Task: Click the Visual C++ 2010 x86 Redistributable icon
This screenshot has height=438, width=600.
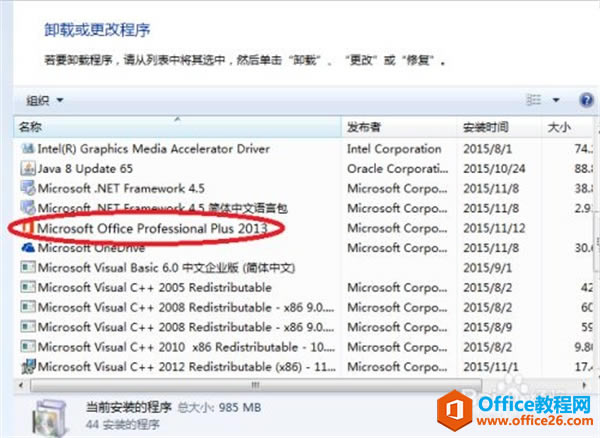Action: pyautogui.click(x=28, y=347)
